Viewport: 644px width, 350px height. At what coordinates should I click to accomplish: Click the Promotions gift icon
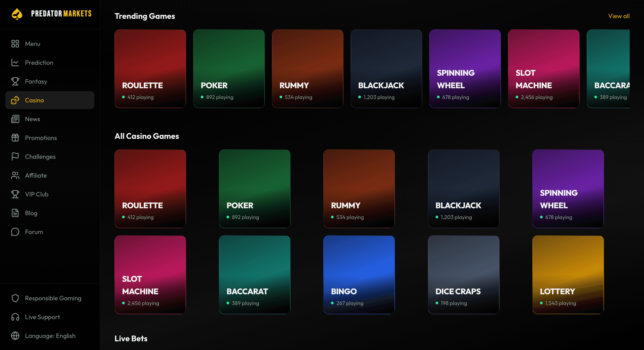click(x=15, y=138)
